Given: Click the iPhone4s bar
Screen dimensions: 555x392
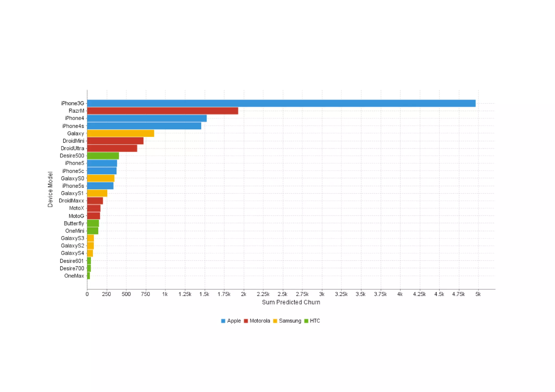Looking at the screenshot, I should (144, 126).
